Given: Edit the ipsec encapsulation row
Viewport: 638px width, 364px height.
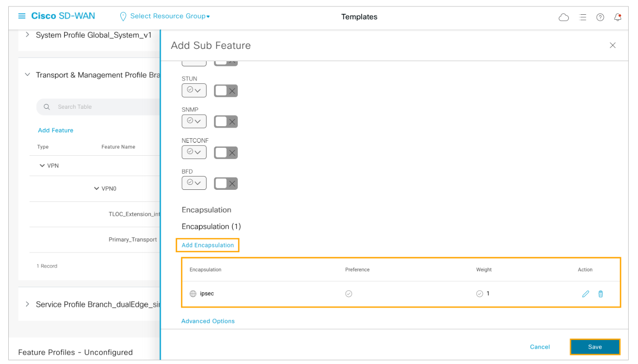Looking at the screenshot, I should [585, 294].
